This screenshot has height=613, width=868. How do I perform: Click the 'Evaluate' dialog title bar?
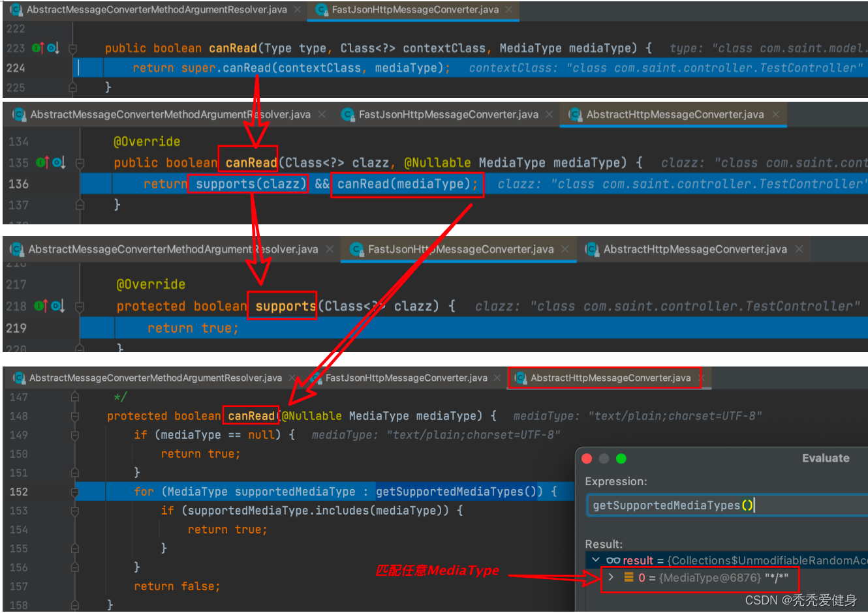722,458
